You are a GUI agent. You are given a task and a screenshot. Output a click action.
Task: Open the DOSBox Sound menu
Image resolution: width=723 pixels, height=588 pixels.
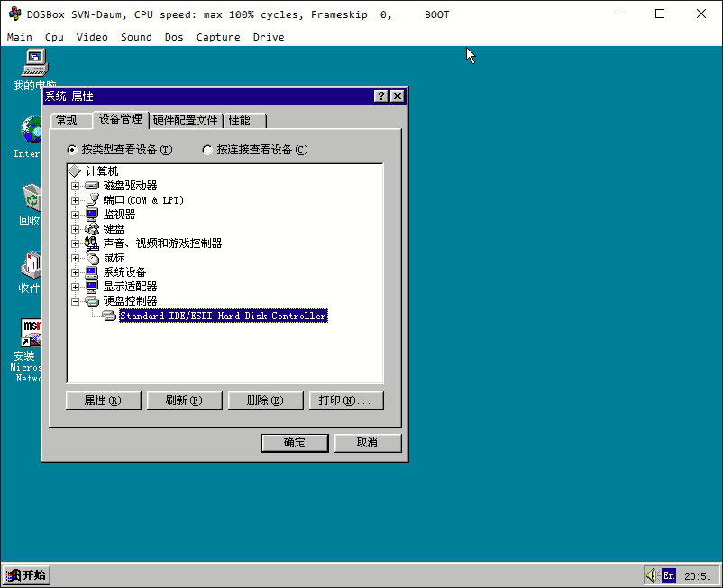click(x=136, y=37)
